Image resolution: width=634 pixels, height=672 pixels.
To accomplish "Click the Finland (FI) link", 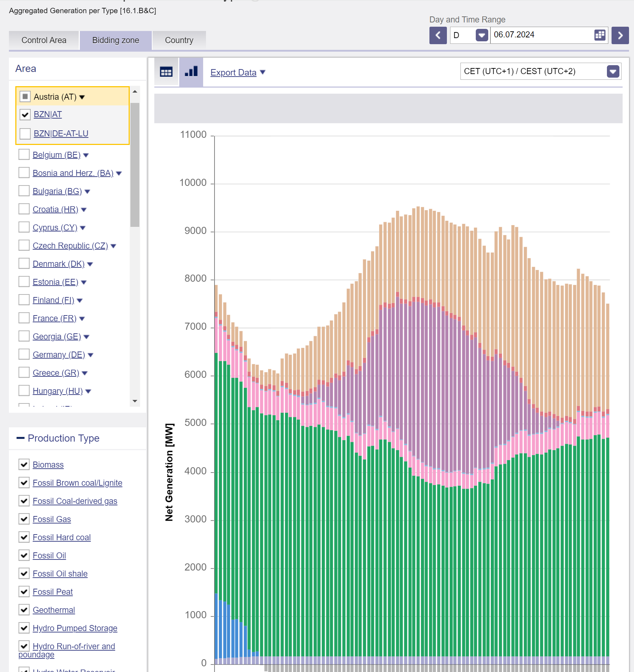I will point(53,300).
